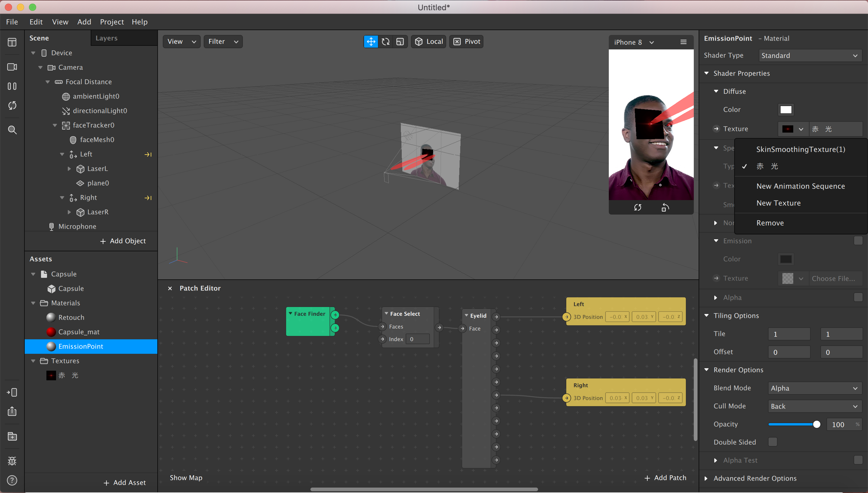
Task: Toggle Pivot mode button
Action: (x=467, y=42)
